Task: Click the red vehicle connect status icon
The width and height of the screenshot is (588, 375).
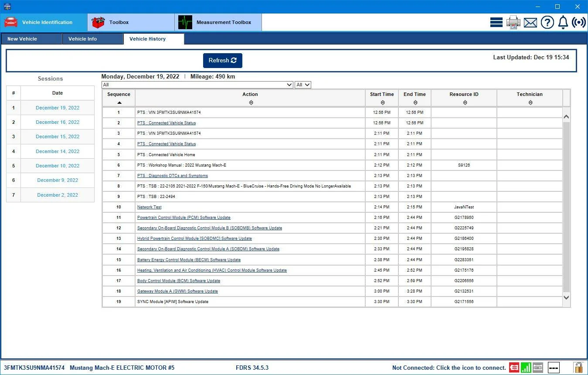Action: 514,368
